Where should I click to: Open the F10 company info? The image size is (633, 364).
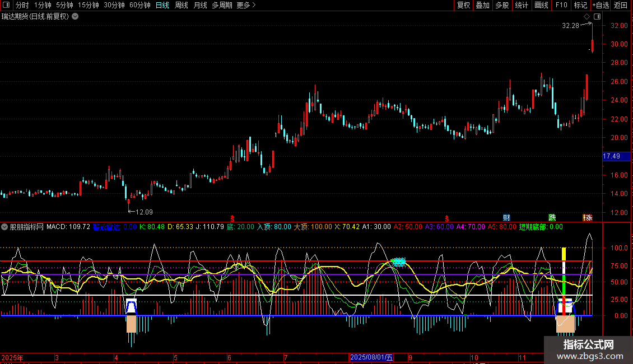(561, 5)
